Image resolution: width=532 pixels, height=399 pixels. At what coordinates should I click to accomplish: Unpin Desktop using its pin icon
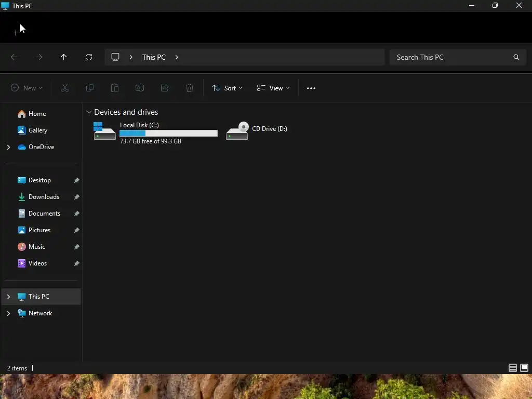pos(77,180)
